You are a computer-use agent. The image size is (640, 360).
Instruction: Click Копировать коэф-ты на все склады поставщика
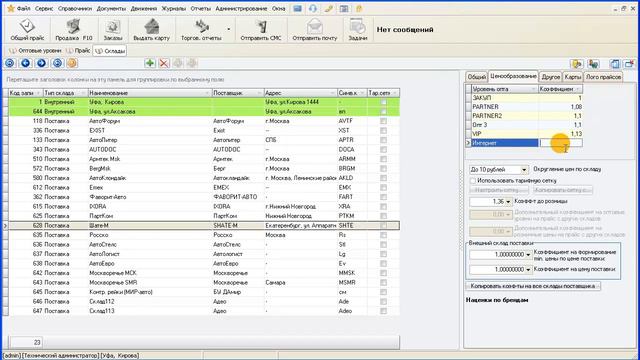tap(533, 286)
